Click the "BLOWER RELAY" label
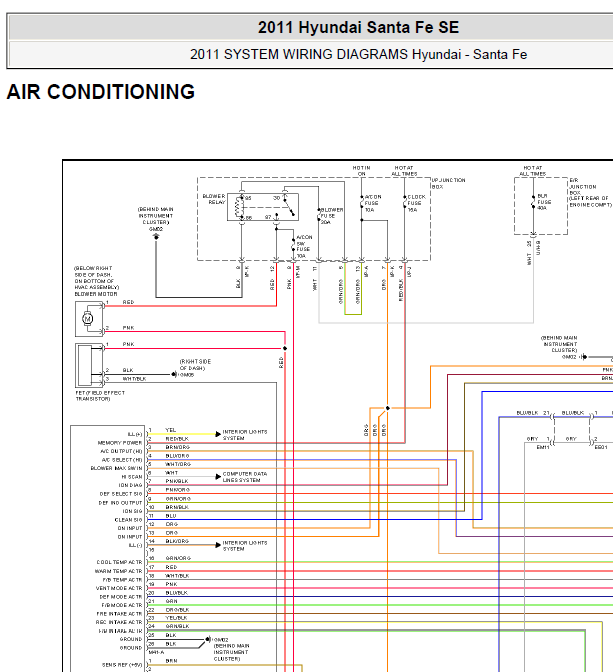 click(x=214, y=199)
